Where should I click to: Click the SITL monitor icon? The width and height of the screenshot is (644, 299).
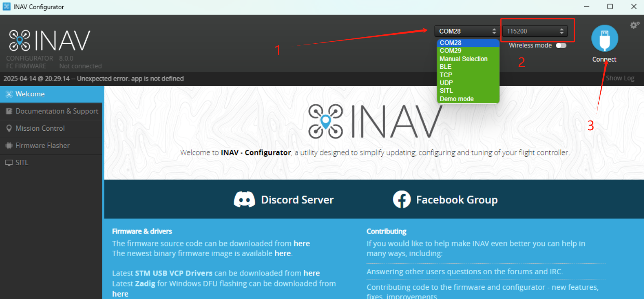tap(9, 163)
